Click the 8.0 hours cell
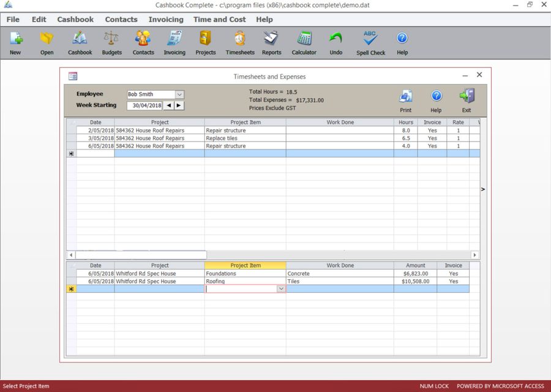The width and height of the screenshot is (551, 392). click(x=405, y=130)
